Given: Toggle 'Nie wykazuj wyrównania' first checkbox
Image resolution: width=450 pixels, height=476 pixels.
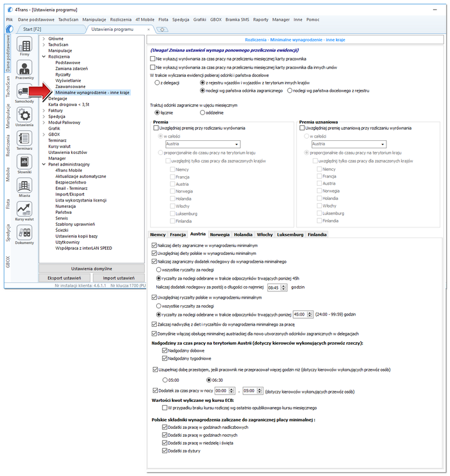Looking at the screenshot, I should tap(153, 59).
